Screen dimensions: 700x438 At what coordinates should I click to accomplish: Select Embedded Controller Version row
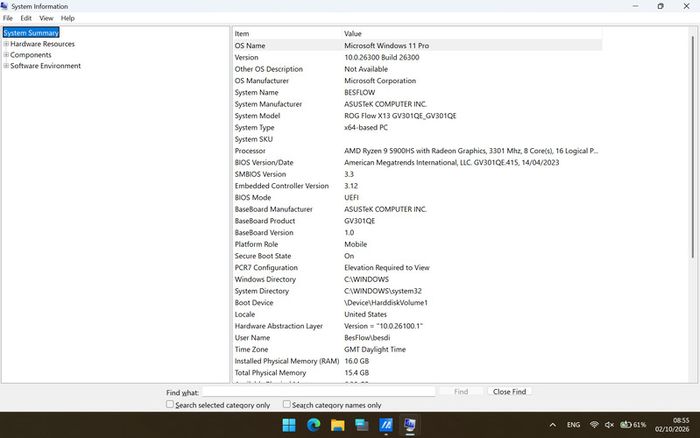pos(417,186)
